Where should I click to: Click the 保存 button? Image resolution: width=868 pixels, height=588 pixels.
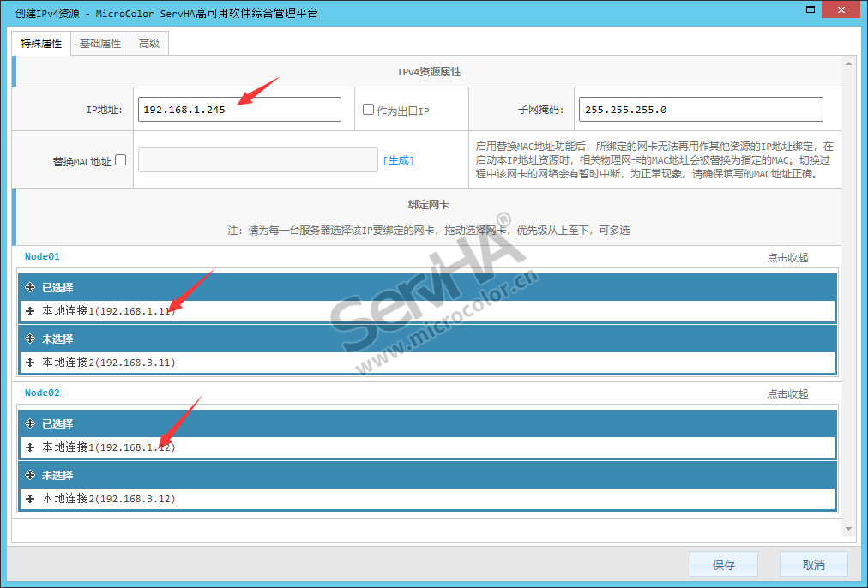723,565
